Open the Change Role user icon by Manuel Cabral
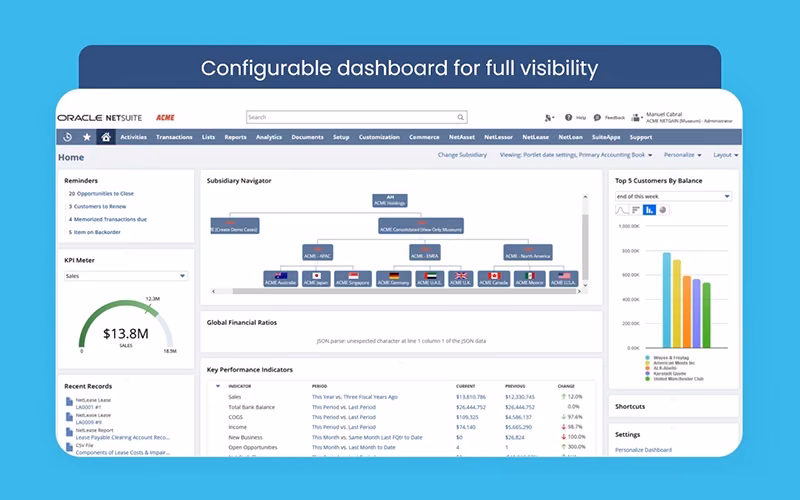 [x=636, y=117]
